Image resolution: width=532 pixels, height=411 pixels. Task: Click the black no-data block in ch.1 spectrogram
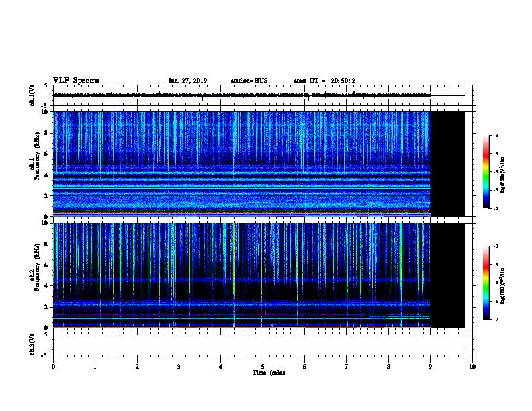point(447,164)
